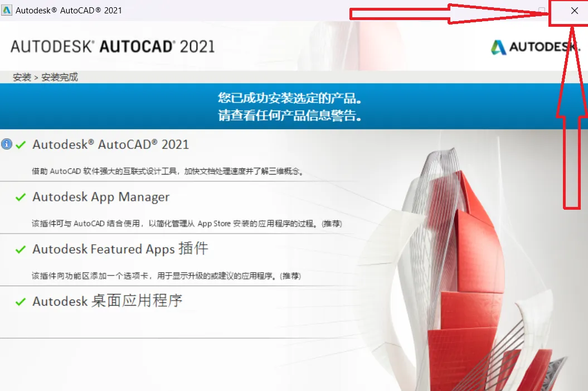Click the 您已成功安装选定的产品 banner text
This screenshot has width=588, height=391.
tap(290, 98)
